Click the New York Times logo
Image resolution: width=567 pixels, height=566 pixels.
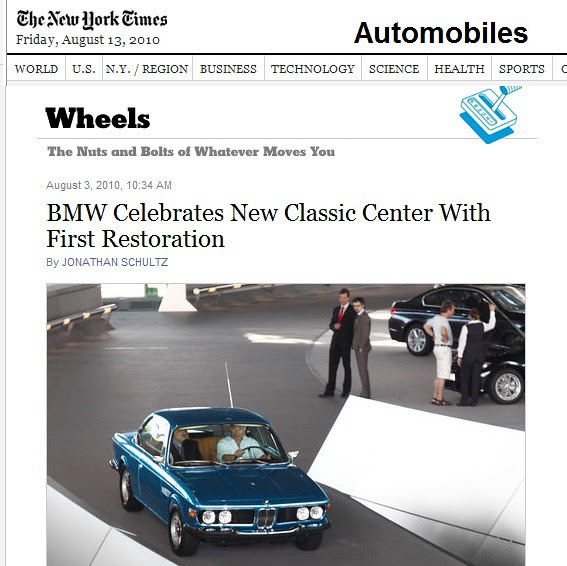(x=92, y=20)
